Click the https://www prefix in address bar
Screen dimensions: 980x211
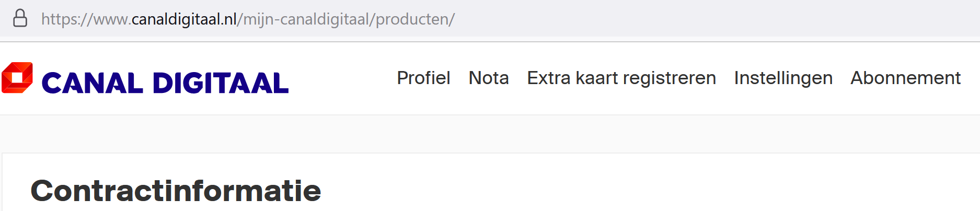click(84, 19)
